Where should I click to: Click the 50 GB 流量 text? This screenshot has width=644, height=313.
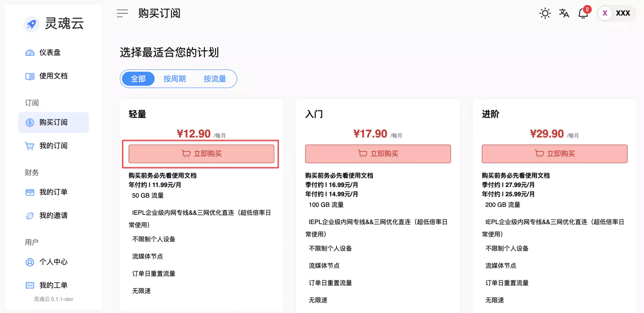click(148, 195)
